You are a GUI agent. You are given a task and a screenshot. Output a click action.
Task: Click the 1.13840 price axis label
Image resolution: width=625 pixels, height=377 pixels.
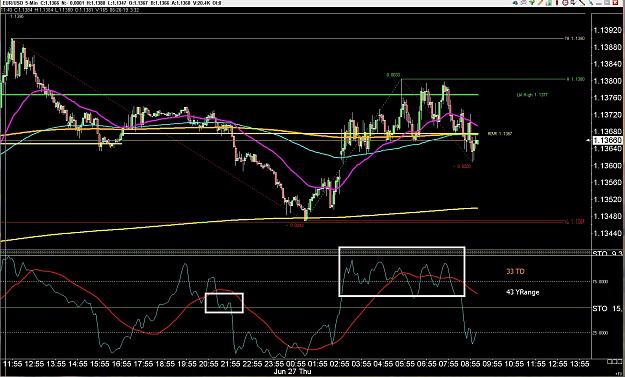(x=607, y=64)
